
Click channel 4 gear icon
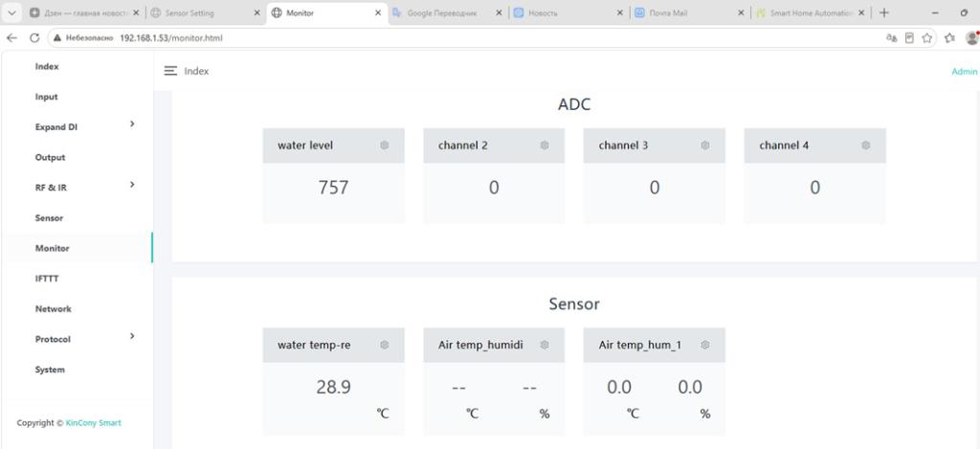click(865, 146)
